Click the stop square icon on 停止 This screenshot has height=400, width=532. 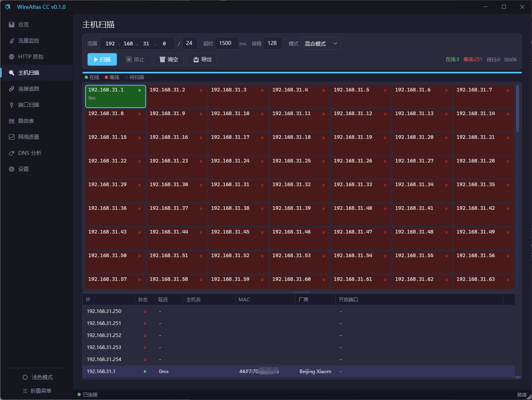[129, 59]
